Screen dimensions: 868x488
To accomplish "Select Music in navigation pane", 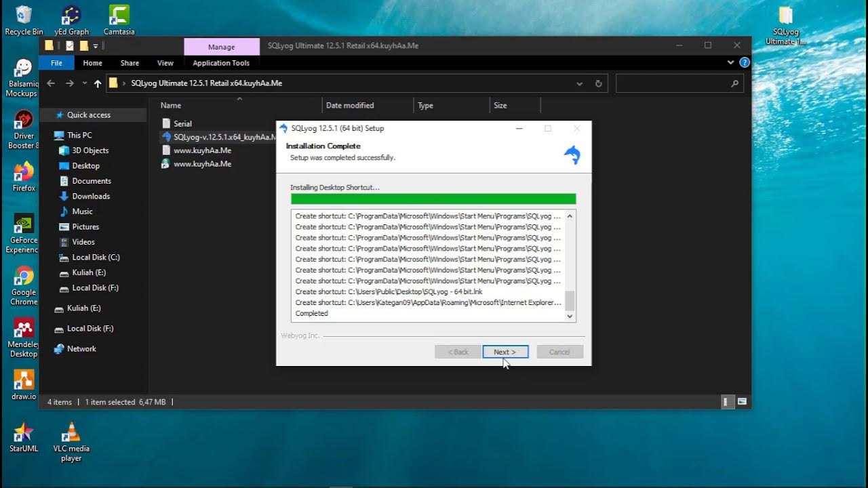I will tap(82, 211).
